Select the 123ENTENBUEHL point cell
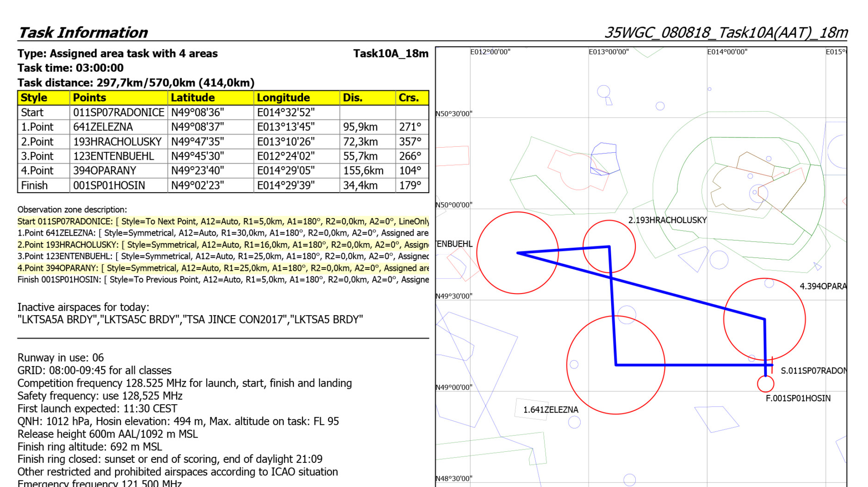The height and width of the screenshot is (487, 868). click(x=114, y=156)
